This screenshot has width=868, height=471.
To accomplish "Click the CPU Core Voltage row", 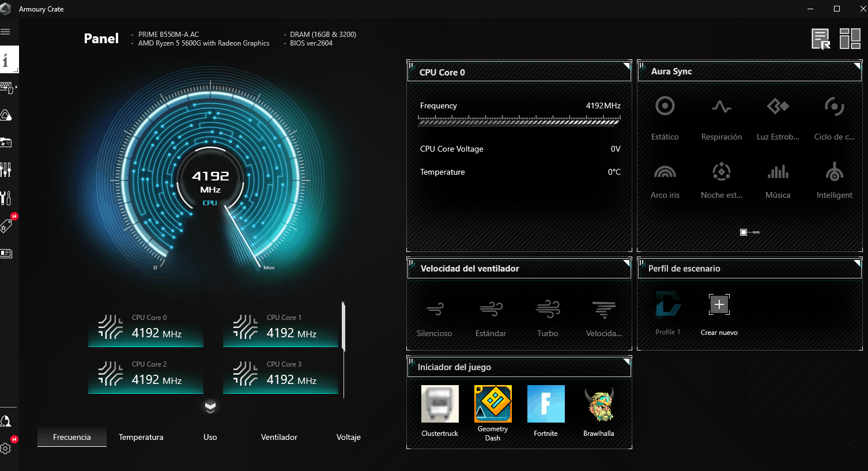I will pos(520,149).
